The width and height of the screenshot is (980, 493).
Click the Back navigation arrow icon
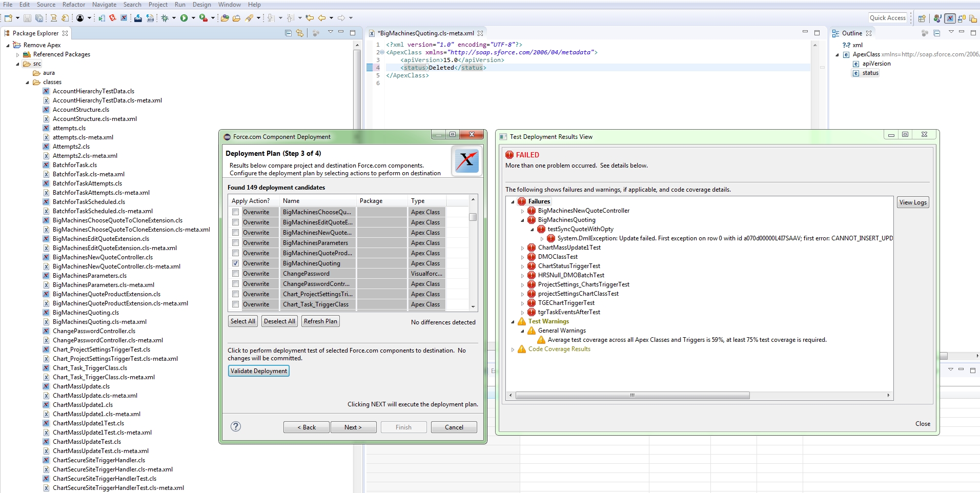(x=323, y=17)
